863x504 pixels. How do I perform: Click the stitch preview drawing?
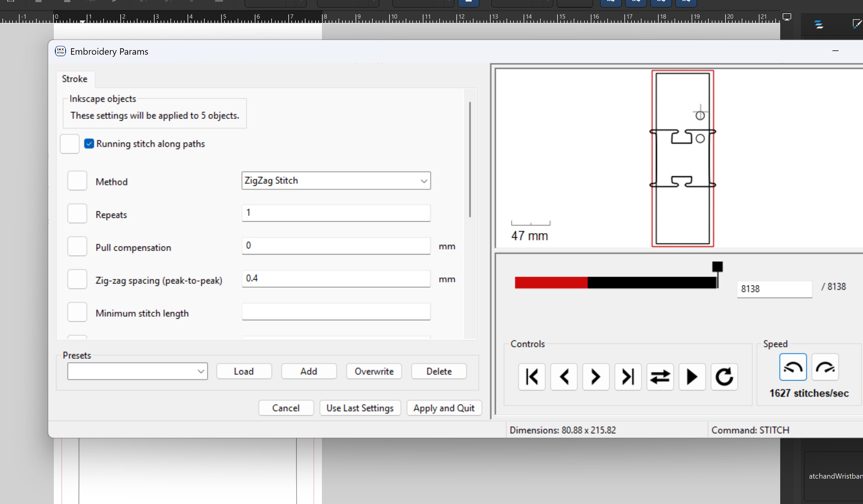(682, 158)
